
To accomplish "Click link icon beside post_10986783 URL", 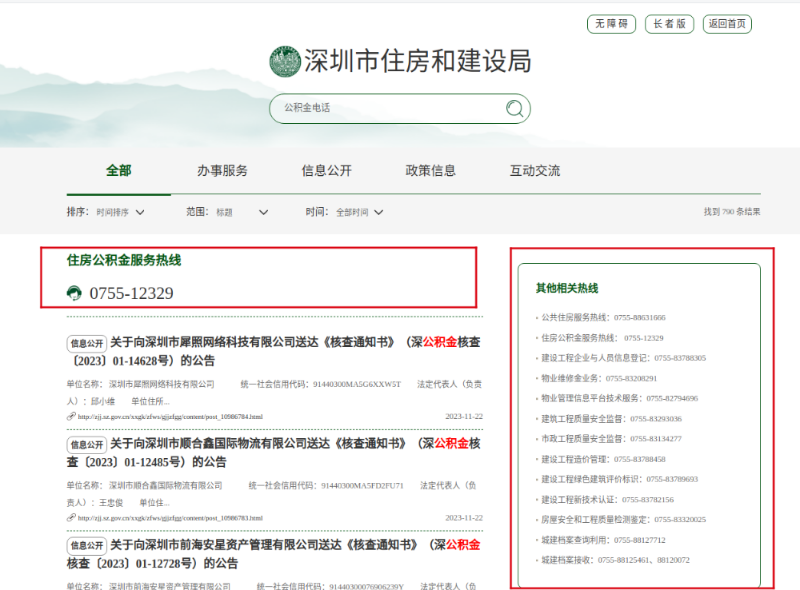I will [x=71, y=518].
